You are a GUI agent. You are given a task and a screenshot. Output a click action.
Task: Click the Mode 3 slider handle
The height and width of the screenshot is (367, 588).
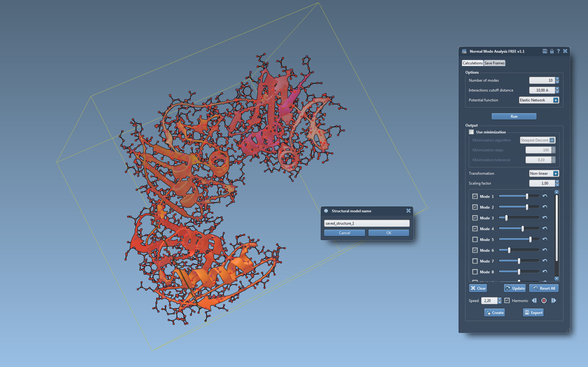(x=506, y=218)
